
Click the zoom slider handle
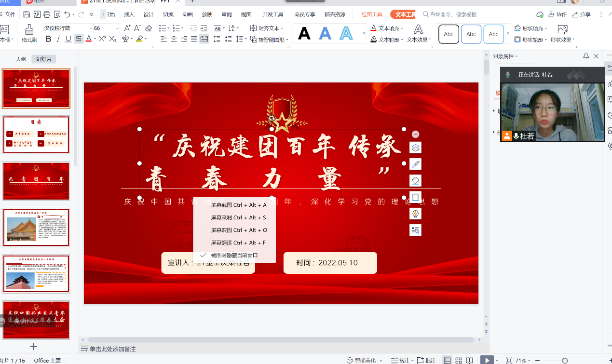[x=565, y=361]
